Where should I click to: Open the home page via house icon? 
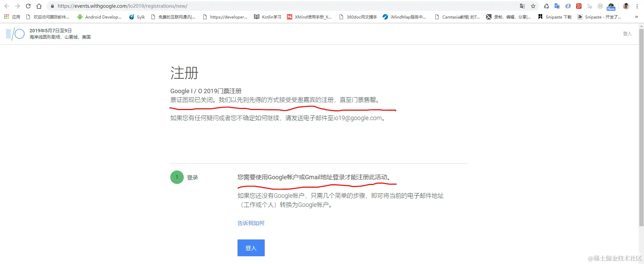pos(39,6)
